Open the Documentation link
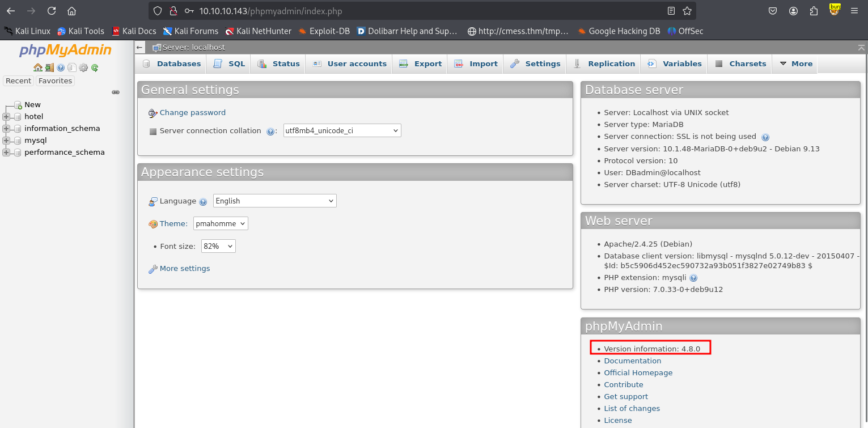 point(632,361)
